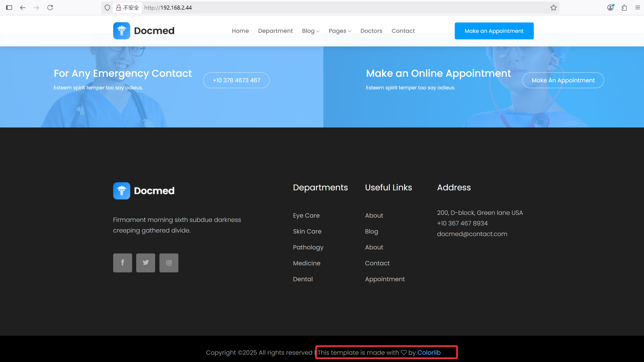Open the Facebook social icon in footer
This screenshot has width=644, height=362.
click(x=123, y=263)
